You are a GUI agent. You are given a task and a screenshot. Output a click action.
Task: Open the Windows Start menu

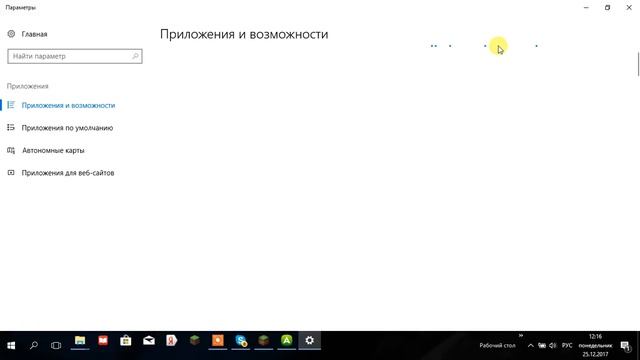(x=11, y=345)
